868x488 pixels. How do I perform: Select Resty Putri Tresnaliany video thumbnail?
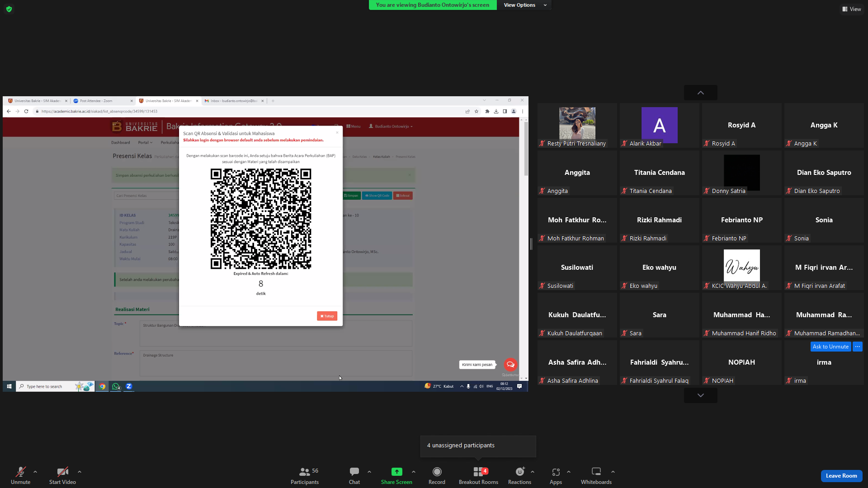(x=577, y=125)
